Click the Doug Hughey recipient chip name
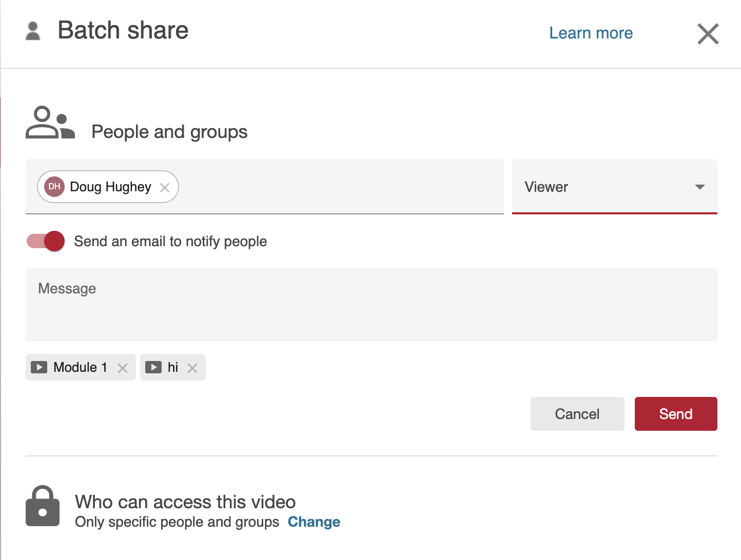Image resolution: width=741 pixels, height=560 pixels. (110, 187)
